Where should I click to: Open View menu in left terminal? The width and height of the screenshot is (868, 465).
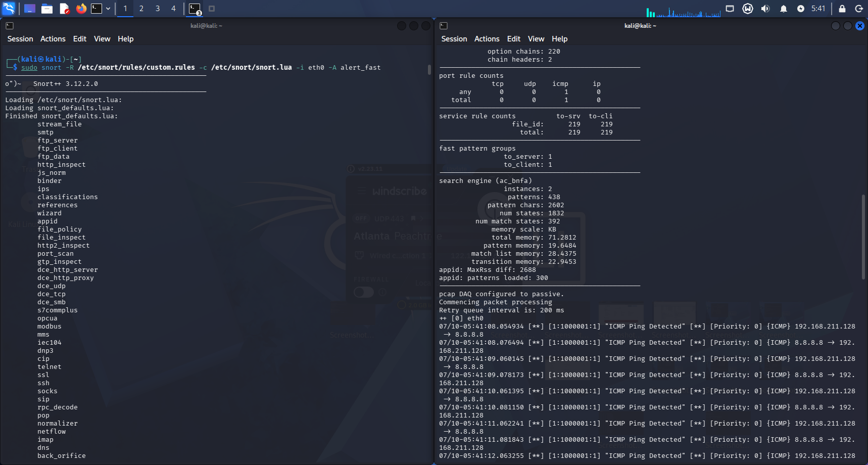point(102,39)
